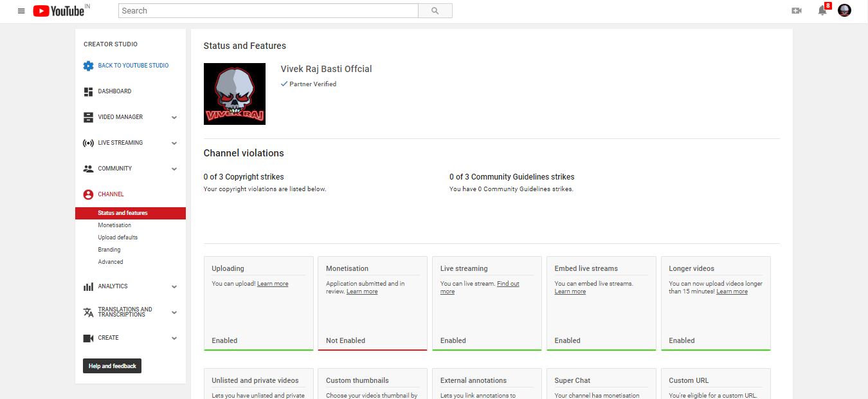This screenshot has width=868, height=399.
Task: Open the Dashboard menu item
Action: click(114, 91)
